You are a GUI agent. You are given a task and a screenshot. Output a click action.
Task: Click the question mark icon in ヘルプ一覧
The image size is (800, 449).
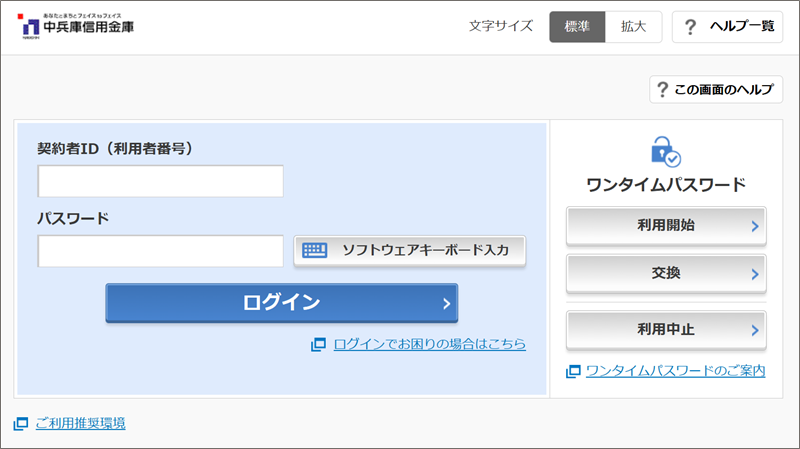coord(690,27)
